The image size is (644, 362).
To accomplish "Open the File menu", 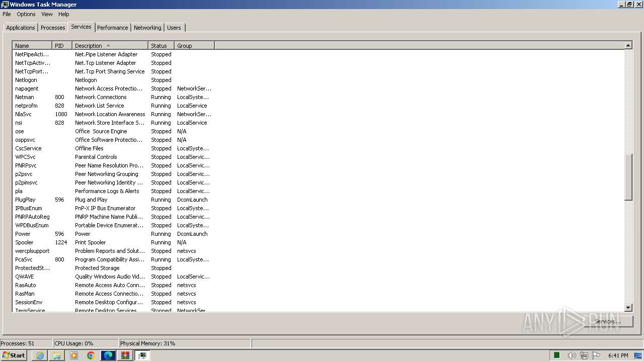I will tap(7, 14).
